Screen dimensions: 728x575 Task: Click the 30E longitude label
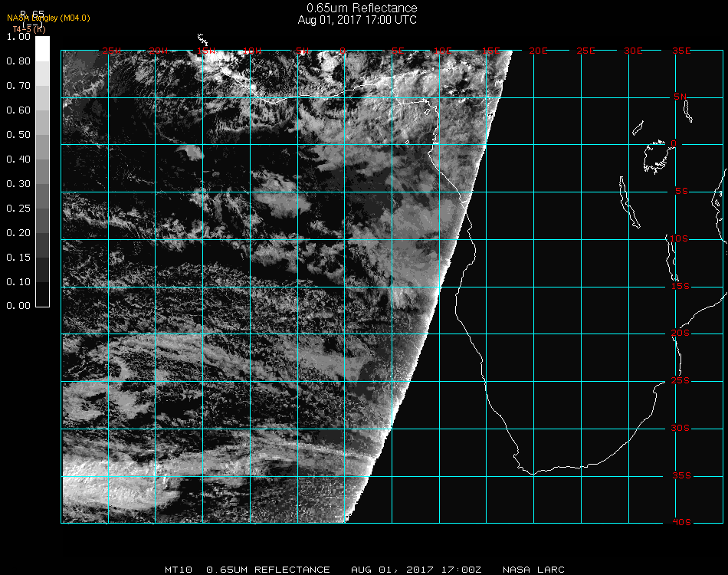(634, 51)
